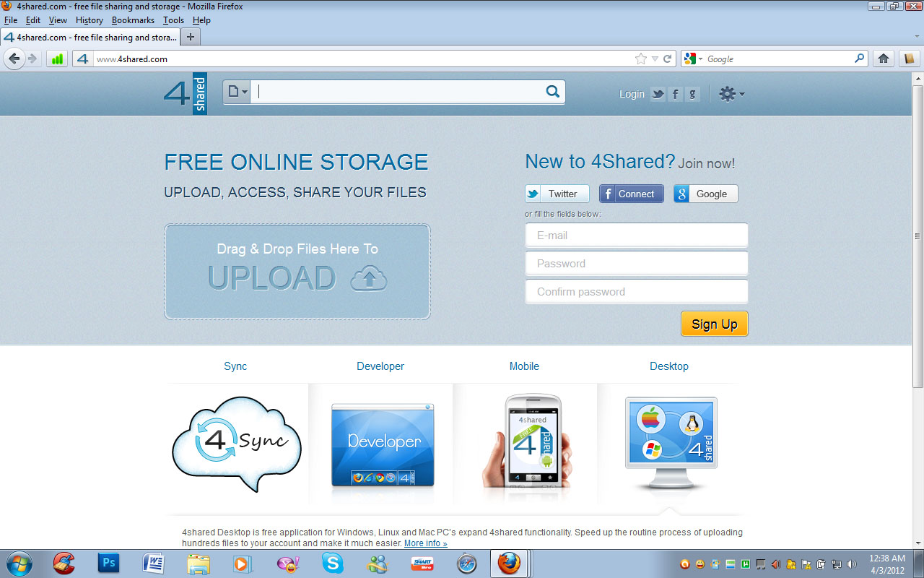Open Safari compass icon on the taskbar
Screen dimensions: 924x578
(467, 563)
